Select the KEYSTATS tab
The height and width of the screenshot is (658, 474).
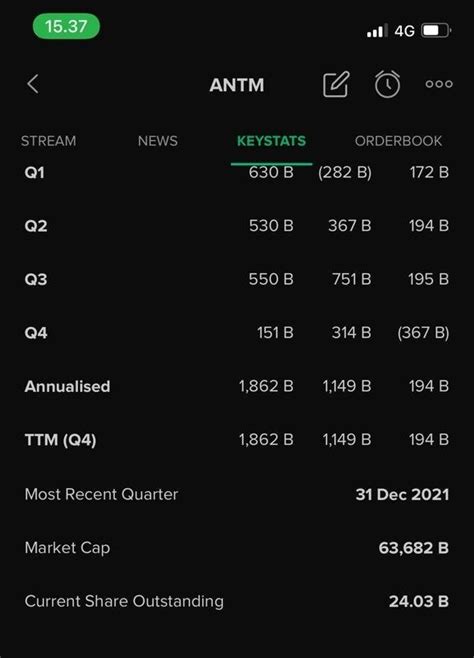(x=271, y=141)
